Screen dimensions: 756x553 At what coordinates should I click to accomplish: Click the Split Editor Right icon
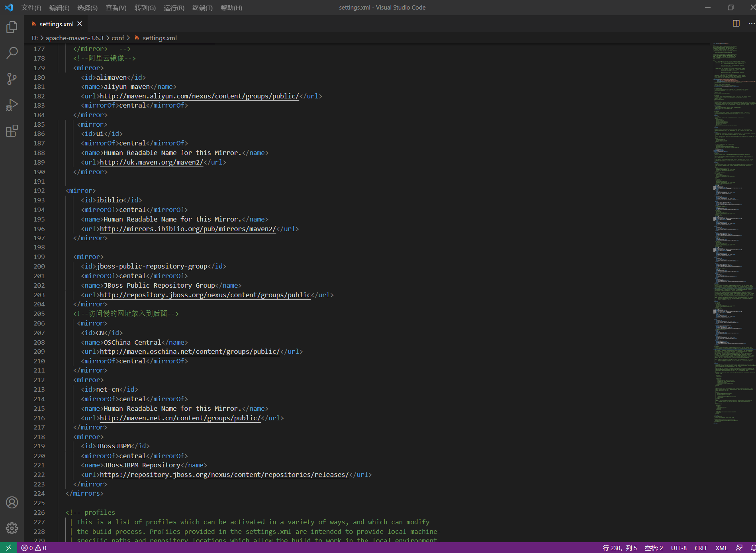[736, 24]
